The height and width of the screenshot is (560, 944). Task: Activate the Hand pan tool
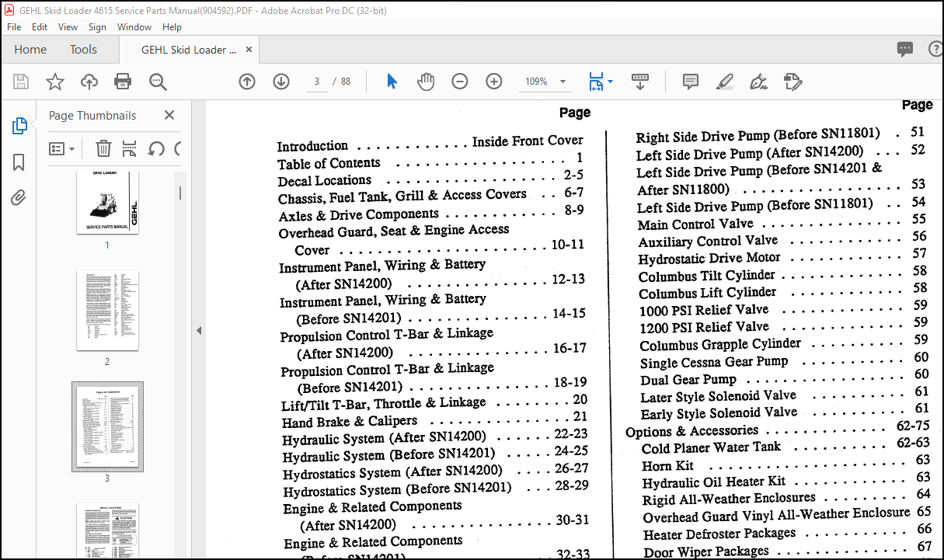tap(426, 82)
